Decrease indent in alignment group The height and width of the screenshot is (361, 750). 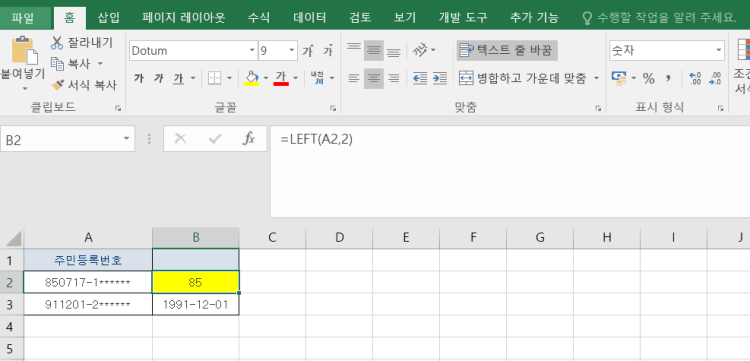[x=420, y=78]
